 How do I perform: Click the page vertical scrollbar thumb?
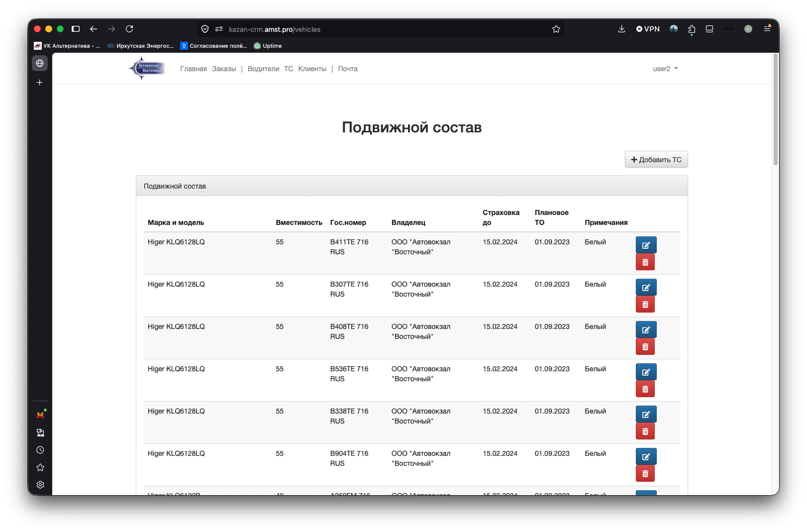[x=775, y=109]
